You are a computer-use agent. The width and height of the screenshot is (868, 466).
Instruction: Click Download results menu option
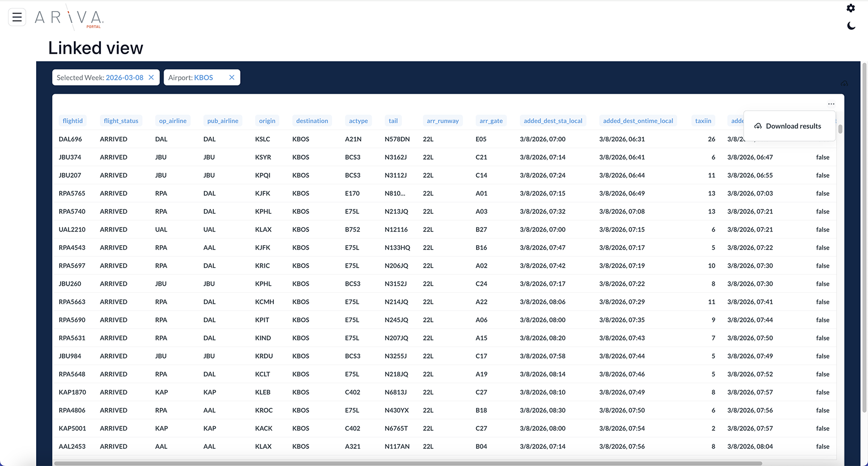(x=793, y=126)
